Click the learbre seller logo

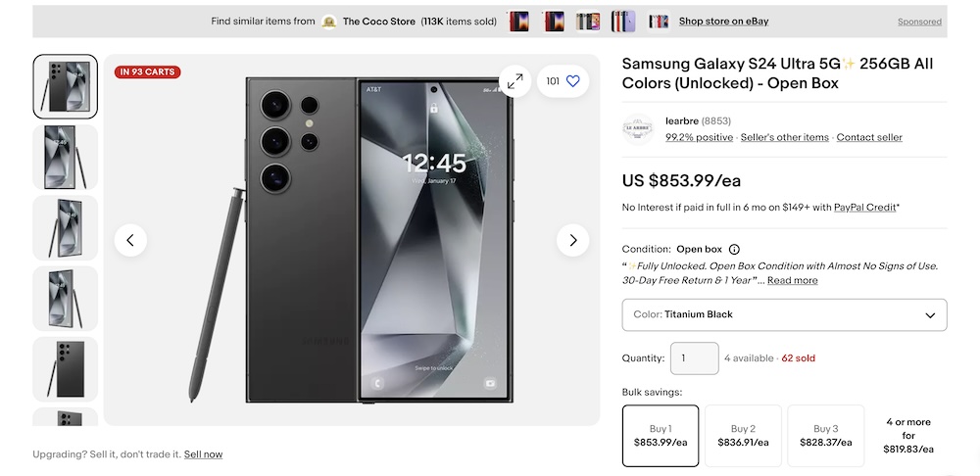coord(638,128)
